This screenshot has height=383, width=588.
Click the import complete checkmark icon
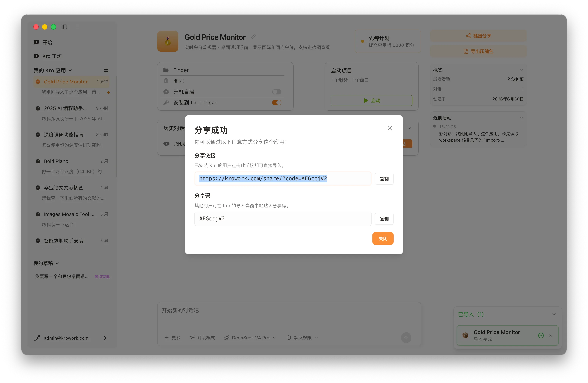[541, 335]
